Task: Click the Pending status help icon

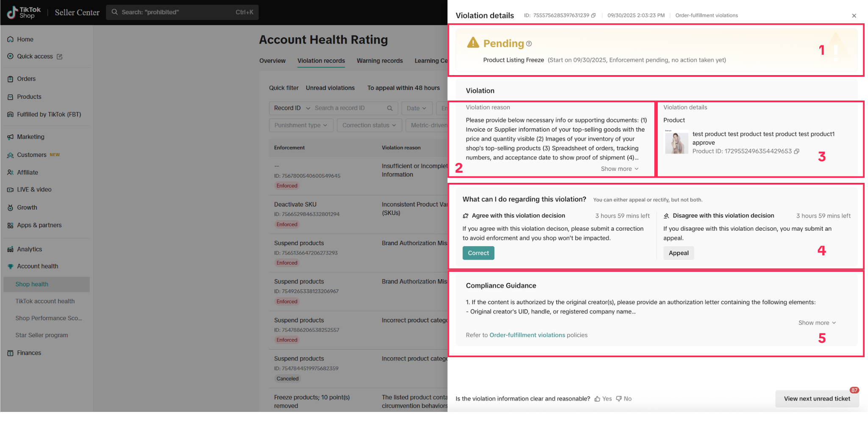Action: [529, 44]
